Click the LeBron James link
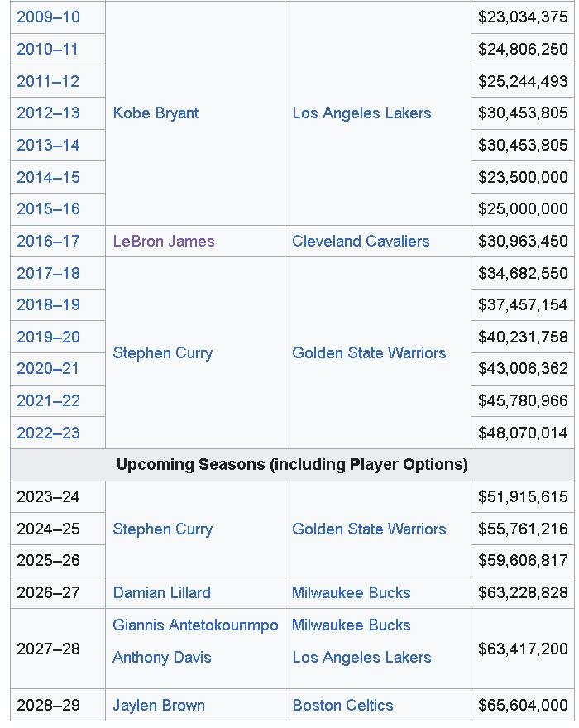 point(164,241)
